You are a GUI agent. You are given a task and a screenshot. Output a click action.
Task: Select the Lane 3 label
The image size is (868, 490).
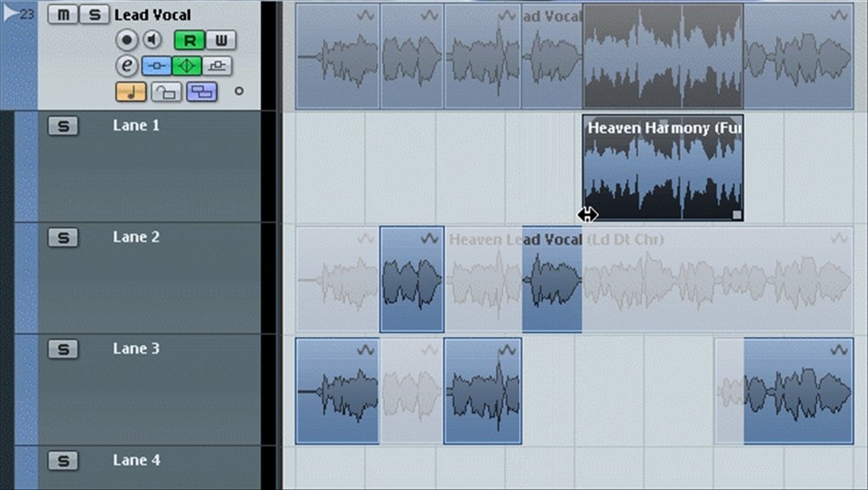point(136,348)
